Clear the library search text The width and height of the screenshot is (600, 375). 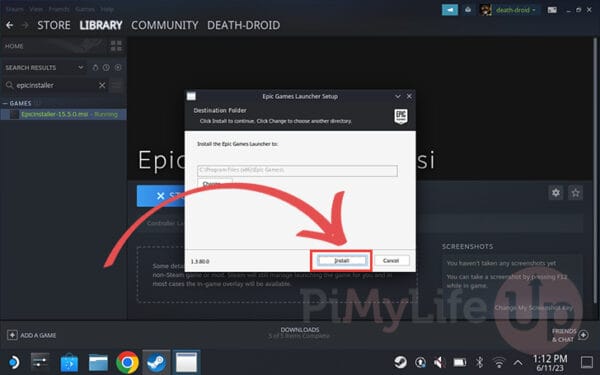click(x=102, y=85)
